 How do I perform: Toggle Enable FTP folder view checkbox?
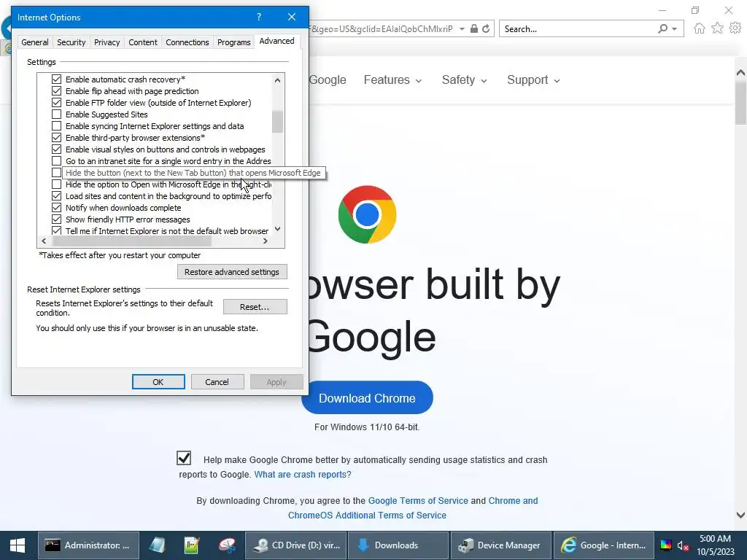56,102
